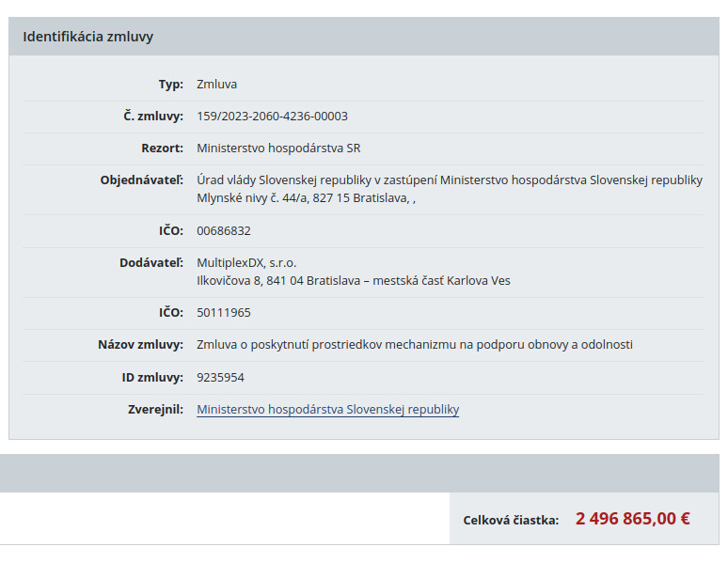Click the supplier name MultiplexDX, s.r.o.
This screenshot has width=728, height=563.
coord(246,263)
